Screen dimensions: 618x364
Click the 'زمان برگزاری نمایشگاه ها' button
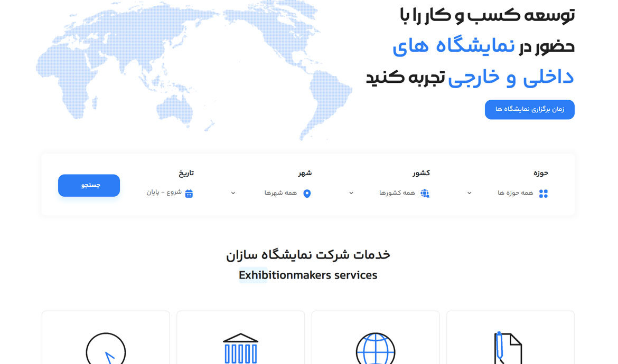[x=529, y=110]
